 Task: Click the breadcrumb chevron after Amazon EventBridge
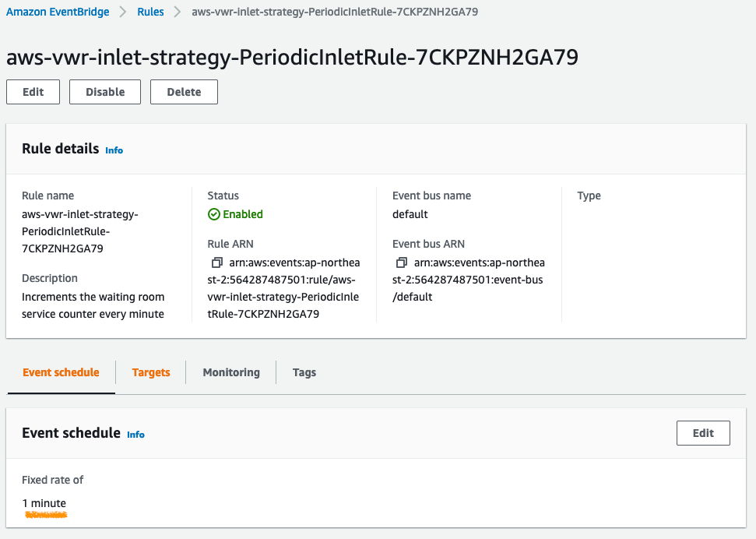[124, 12]
